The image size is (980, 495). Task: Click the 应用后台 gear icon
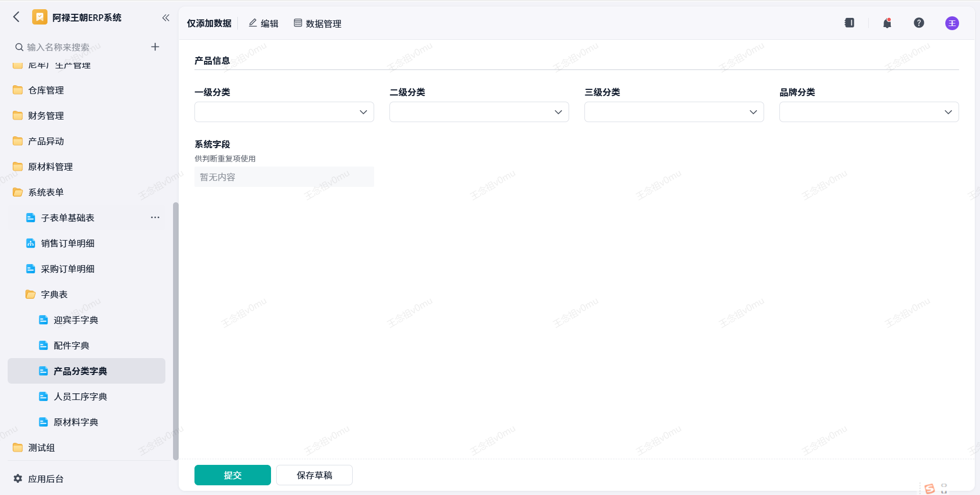pos(18,479)
